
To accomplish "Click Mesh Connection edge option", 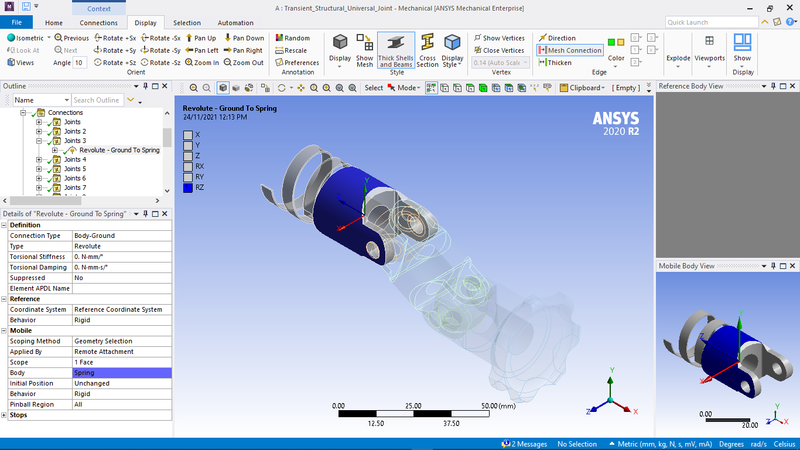I will pos(569,50).
